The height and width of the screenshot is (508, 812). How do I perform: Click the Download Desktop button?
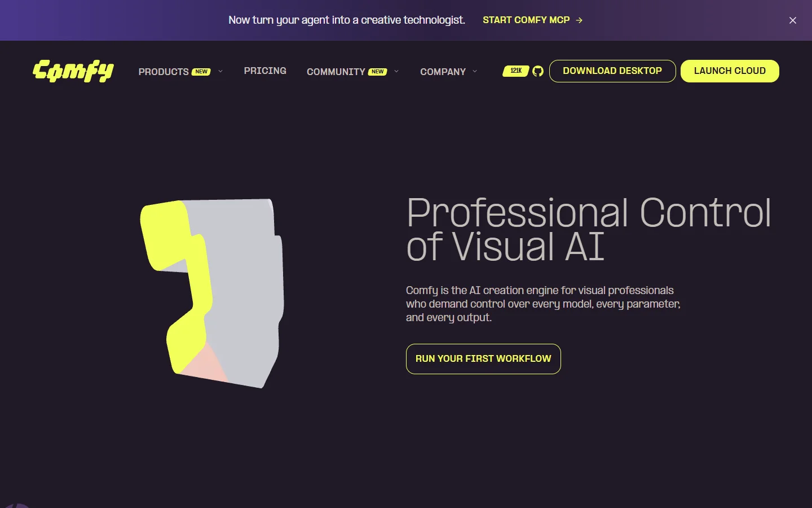coord(612,71)
